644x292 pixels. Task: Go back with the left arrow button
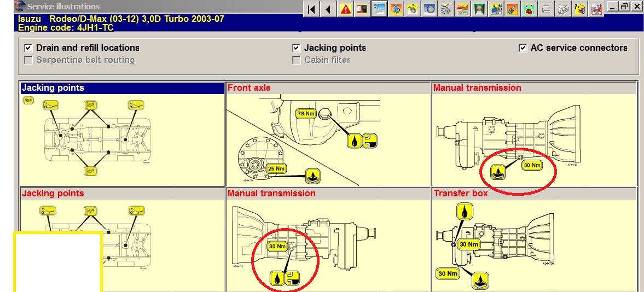[x=328, y=9]
